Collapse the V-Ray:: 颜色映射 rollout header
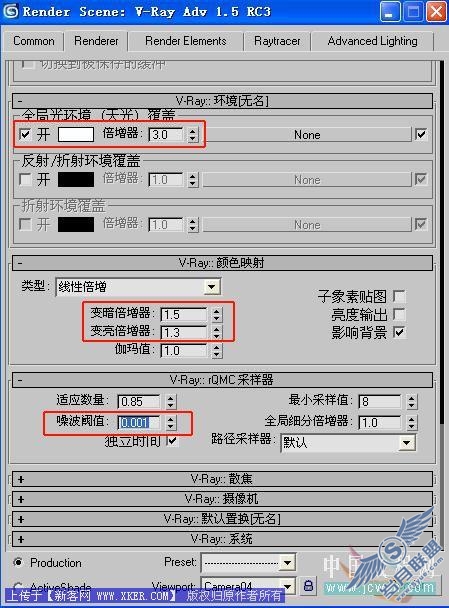The height and width of the screenshot is (608, 449). point(222,263)
